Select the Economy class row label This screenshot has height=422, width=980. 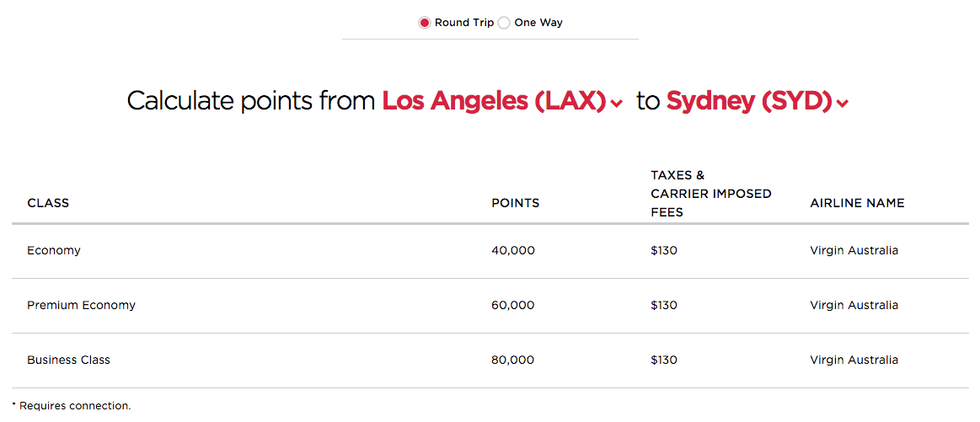click(x=54, y=250)
